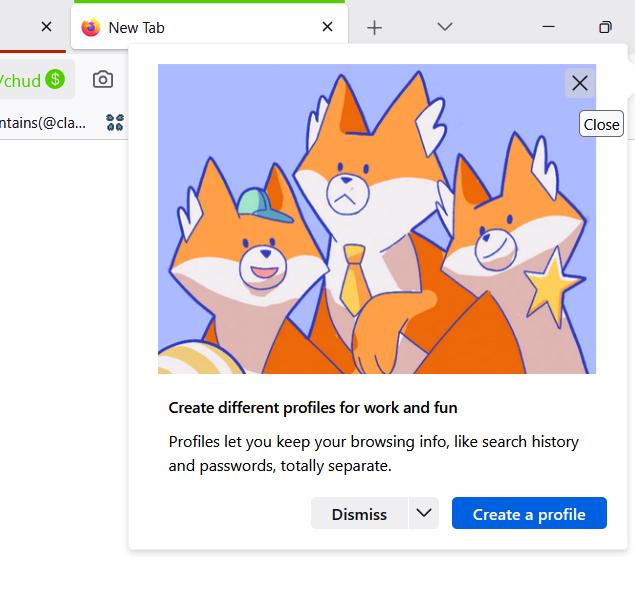This screenshot has width=635, height=600.
Task: Click the green 'chud' address bar text
Action: pyautogui.click(x=20, y=81)
